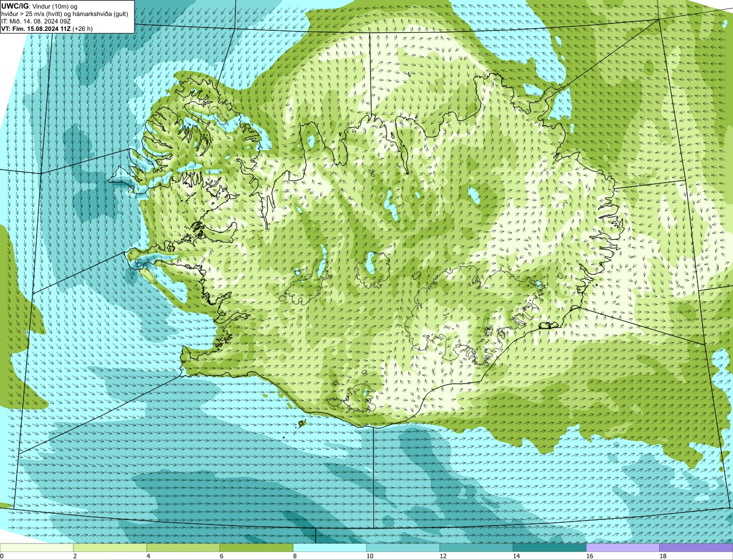Viewport: 733px width, 560px height.
Task: Click the '6' label on the wind scale
Action: tap(222, 556)
